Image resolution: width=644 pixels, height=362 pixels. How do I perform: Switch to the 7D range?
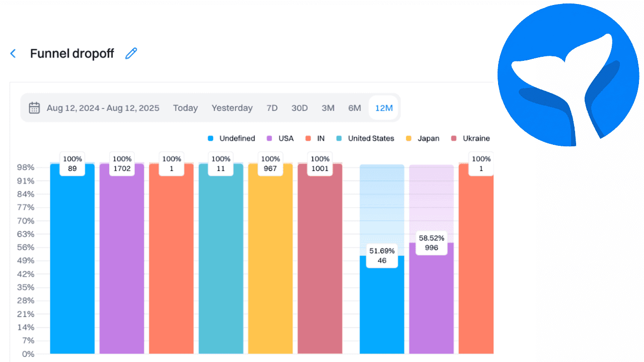coord(272,108)
